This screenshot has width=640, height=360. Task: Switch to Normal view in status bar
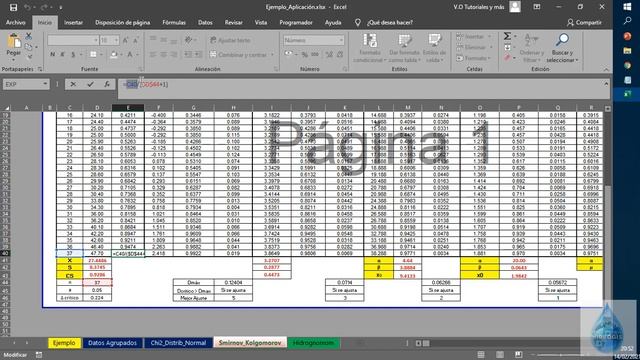[481, 355]
